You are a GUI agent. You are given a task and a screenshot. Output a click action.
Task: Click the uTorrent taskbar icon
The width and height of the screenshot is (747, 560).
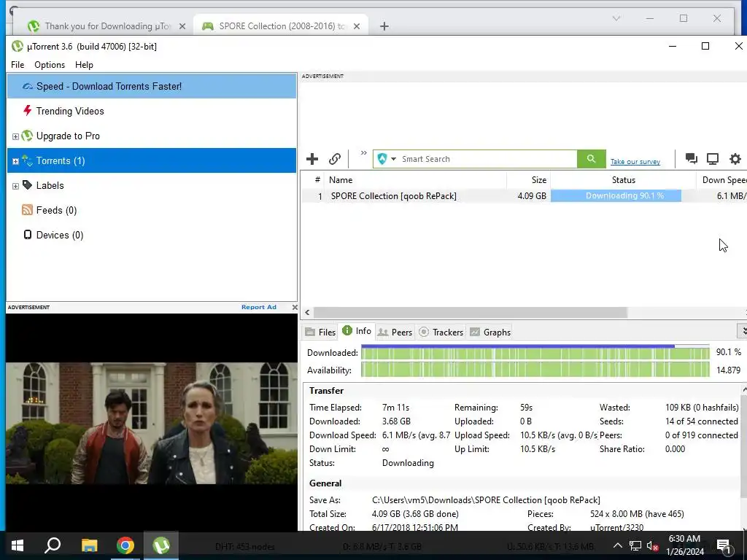click(161, 545)
